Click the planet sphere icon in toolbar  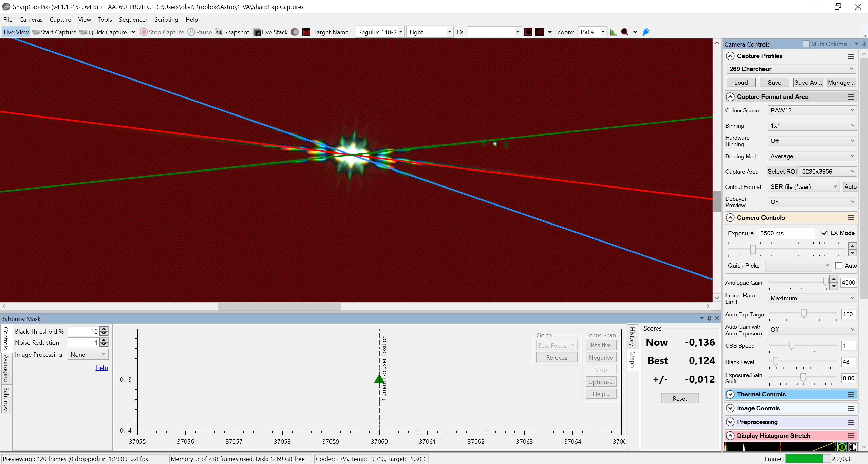[x=295, y=32]
